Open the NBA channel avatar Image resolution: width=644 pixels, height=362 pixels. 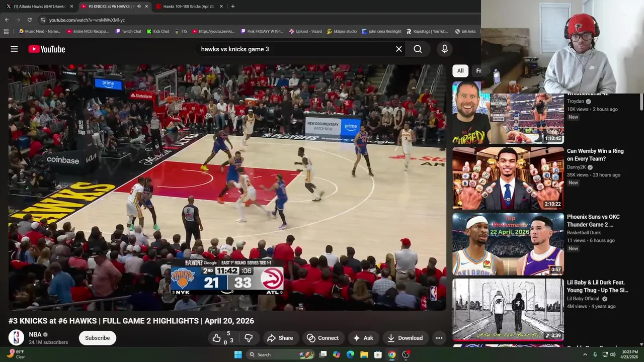[x=16, y=337]
